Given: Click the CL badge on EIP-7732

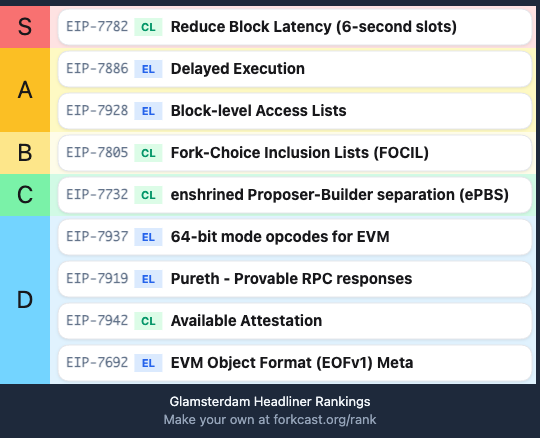Looking at the screenshot, I should tap(148, 195).
